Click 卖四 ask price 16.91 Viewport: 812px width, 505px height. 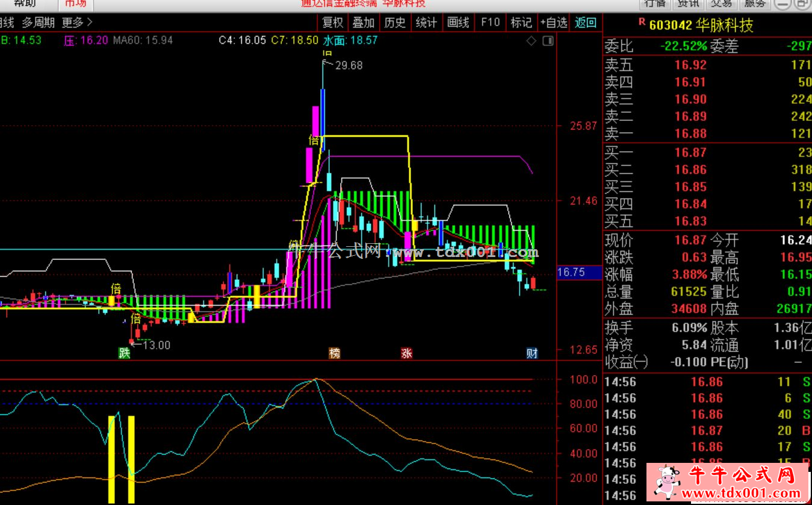point(690,82)
